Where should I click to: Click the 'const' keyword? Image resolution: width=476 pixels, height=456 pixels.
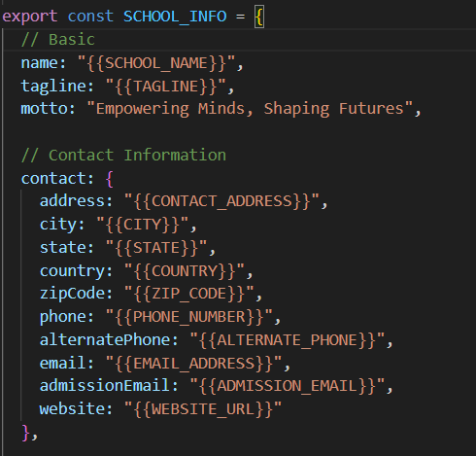[x=90, y=17]
